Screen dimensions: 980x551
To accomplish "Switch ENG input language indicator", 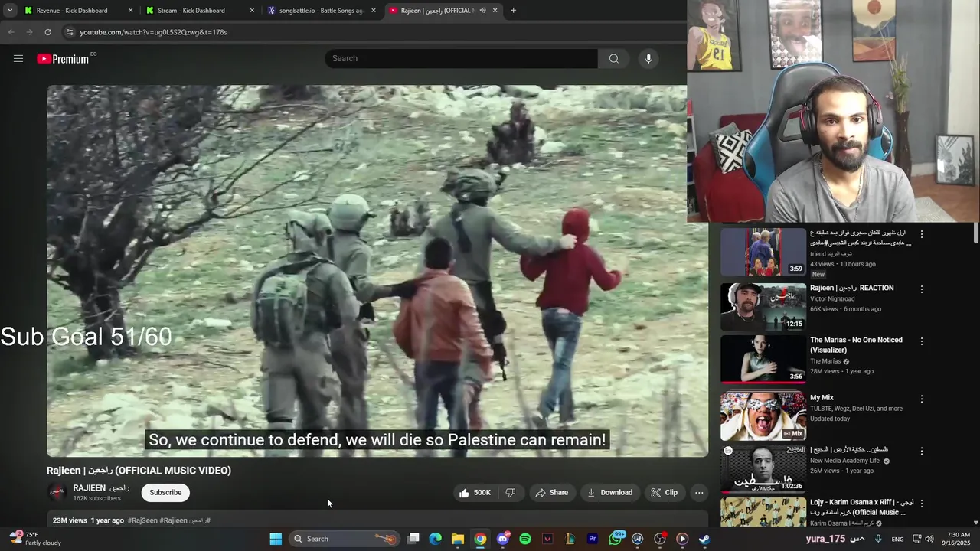I will (897, 539).
